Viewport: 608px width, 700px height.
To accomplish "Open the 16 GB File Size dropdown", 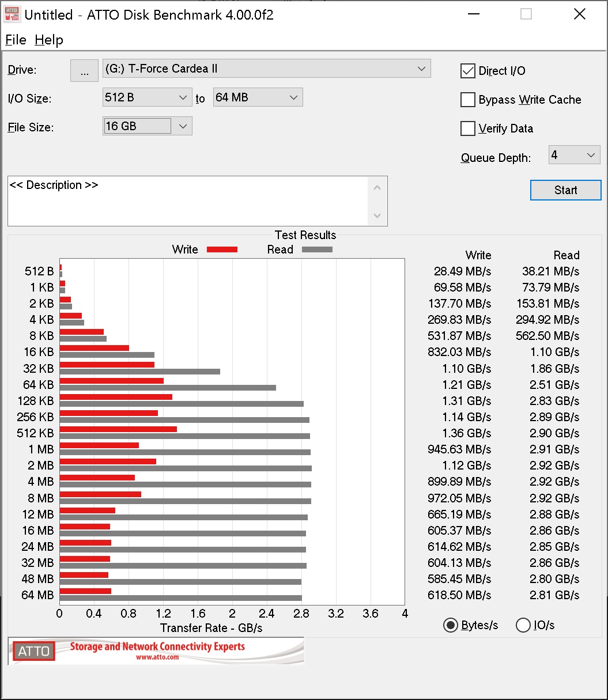I will [147, 126].
